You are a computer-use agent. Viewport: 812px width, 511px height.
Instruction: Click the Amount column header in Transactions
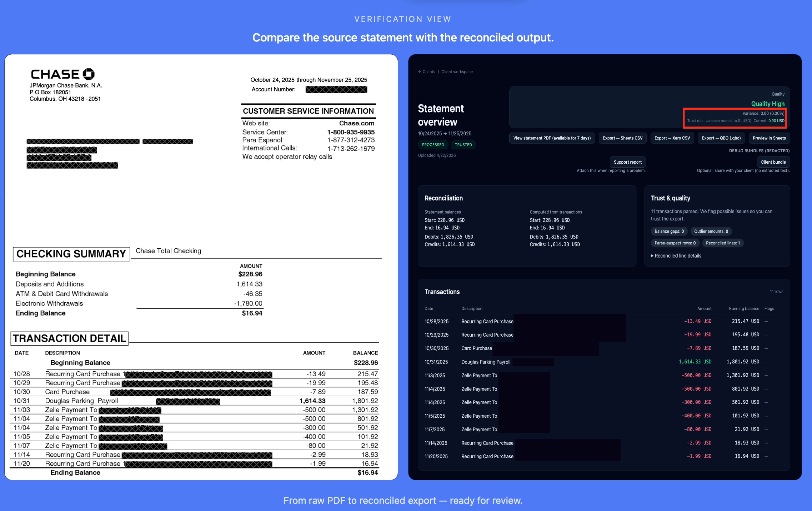[704, 308]
